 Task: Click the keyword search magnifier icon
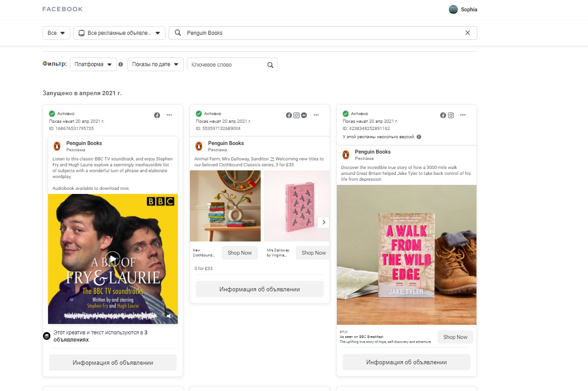[270, 65]
